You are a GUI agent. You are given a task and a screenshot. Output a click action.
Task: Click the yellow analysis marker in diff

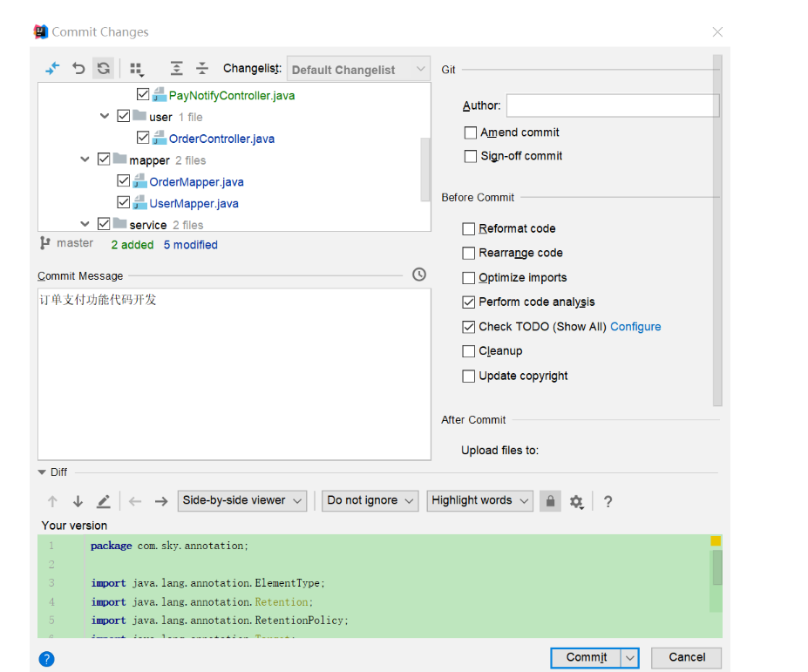point(716,540)
